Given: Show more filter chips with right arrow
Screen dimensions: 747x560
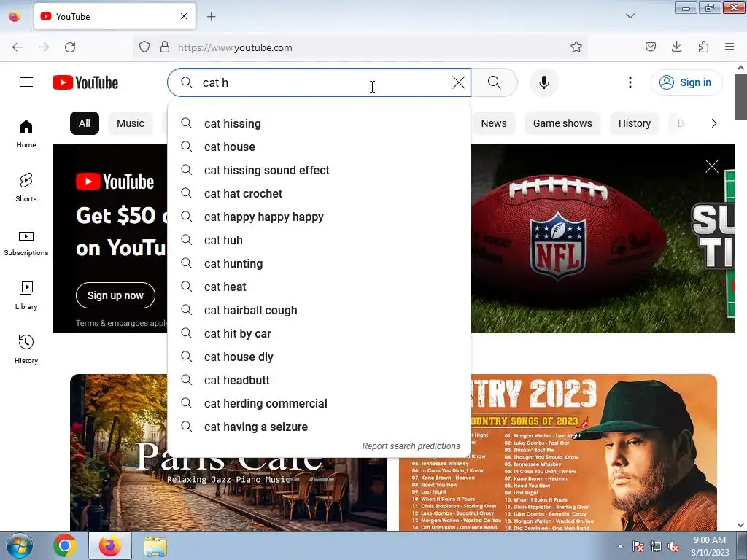Looking at the screenshot, I should coord(713,123).
